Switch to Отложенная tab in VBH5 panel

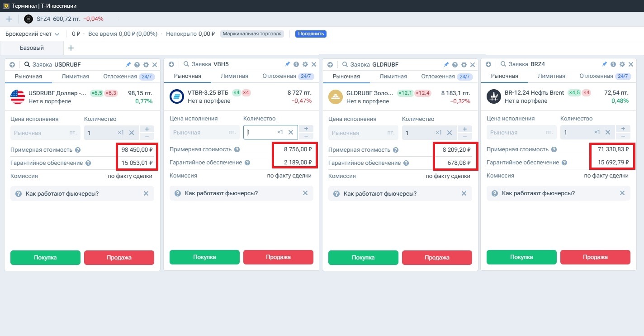click(279, 76)
